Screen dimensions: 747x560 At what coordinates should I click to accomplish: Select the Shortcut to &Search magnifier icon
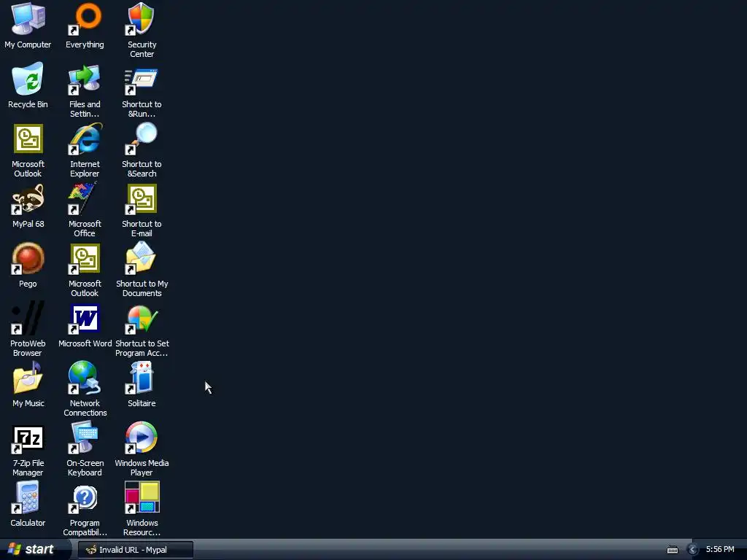[142, 139]
